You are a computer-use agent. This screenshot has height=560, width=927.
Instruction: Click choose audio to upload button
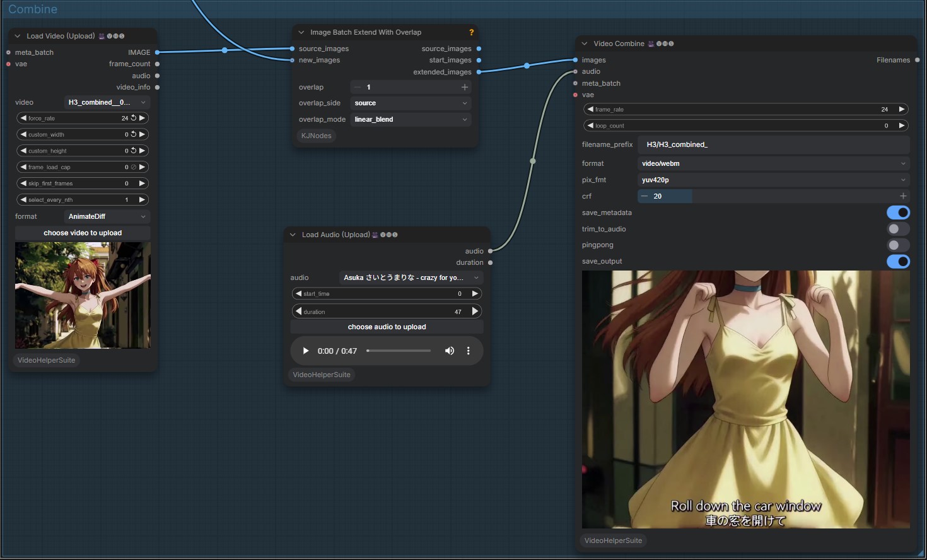[387, 327]
